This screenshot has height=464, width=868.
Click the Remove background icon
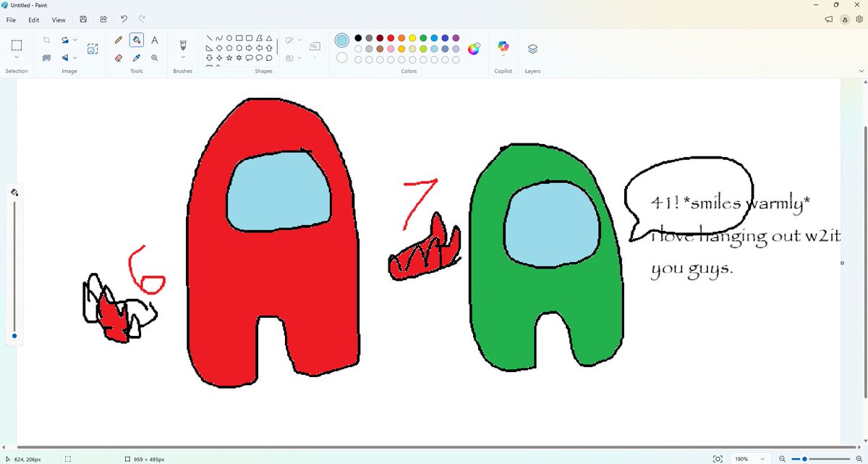pyautogui.click(x=46, y=58)
